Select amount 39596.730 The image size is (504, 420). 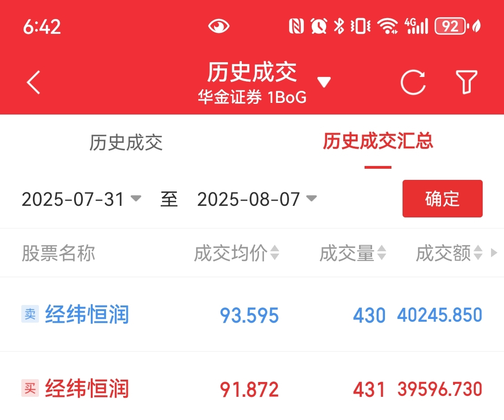(x=440, y=389)
